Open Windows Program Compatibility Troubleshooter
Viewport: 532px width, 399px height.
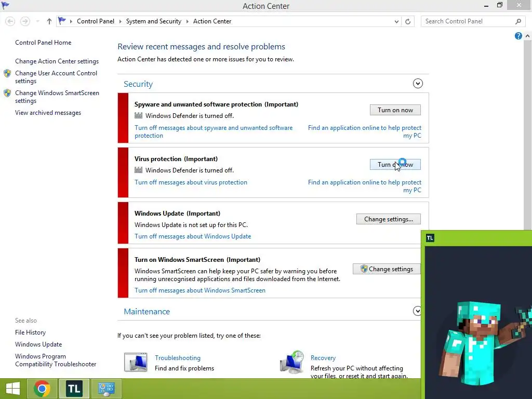pyautogui.click(x=56, y=360)
